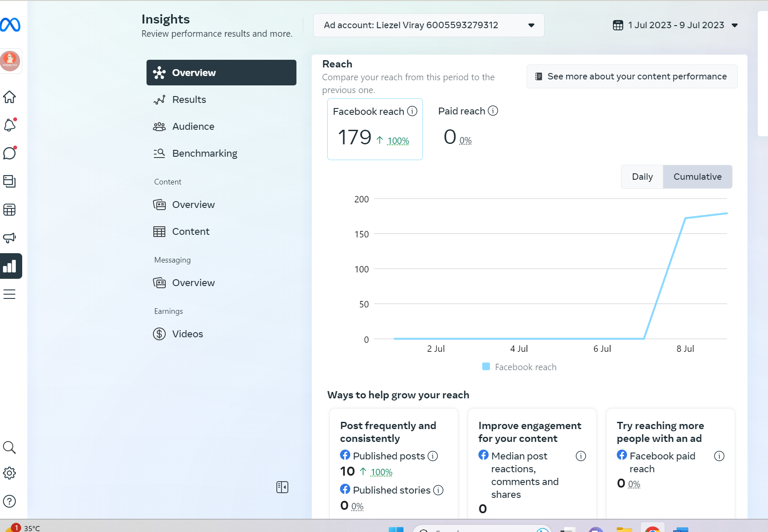This screenshot has height=532, width=768.
Task: Click the 0% link under Facebook paid reach
Action: pyautogui.click(x=634, y=484)
